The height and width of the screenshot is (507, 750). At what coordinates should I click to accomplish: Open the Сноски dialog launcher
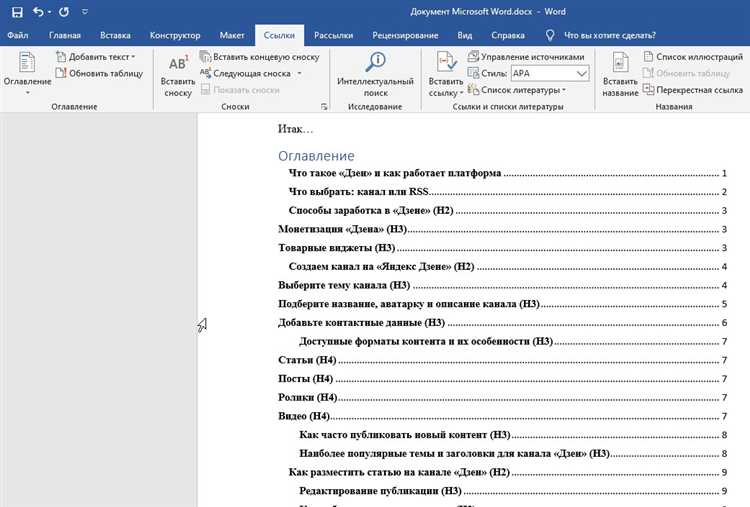click(x=324, y=107)
